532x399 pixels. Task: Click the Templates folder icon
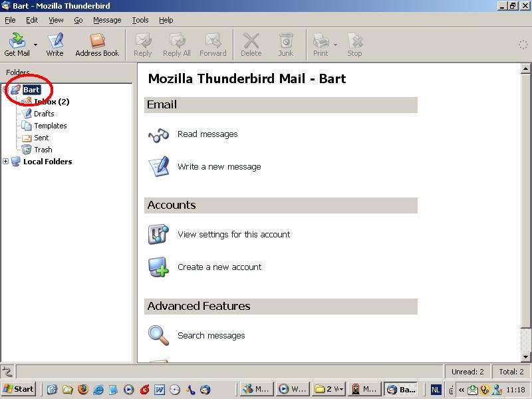[x=26, y=126]
